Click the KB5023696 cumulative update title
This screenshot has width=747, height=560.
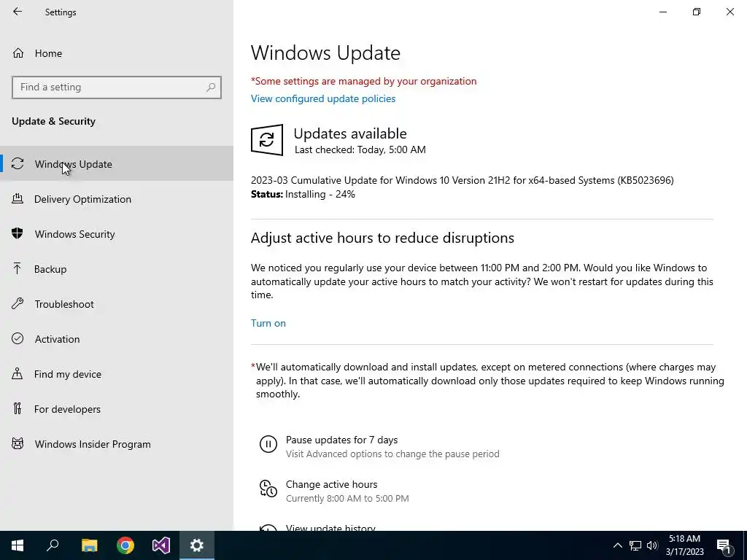click(462, 180)
